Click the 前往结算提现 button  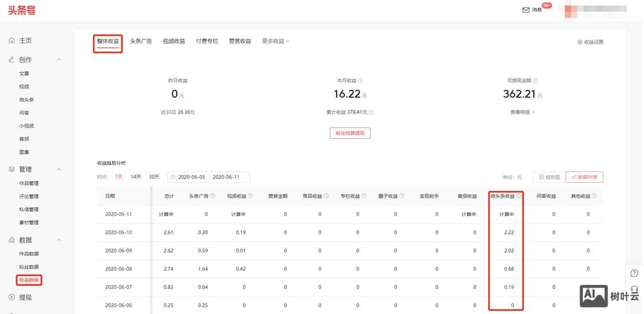(x=350, y=133)
